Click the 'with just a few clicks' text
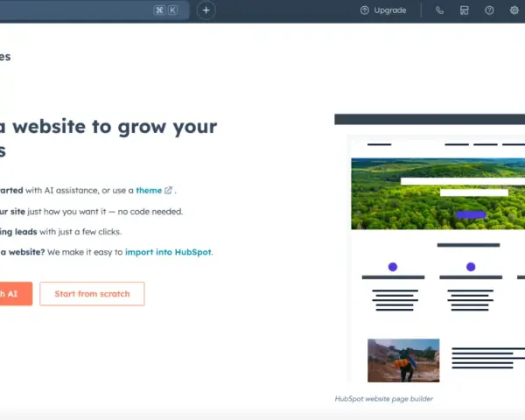The image size is (525, 420). [x=80, y=232]
